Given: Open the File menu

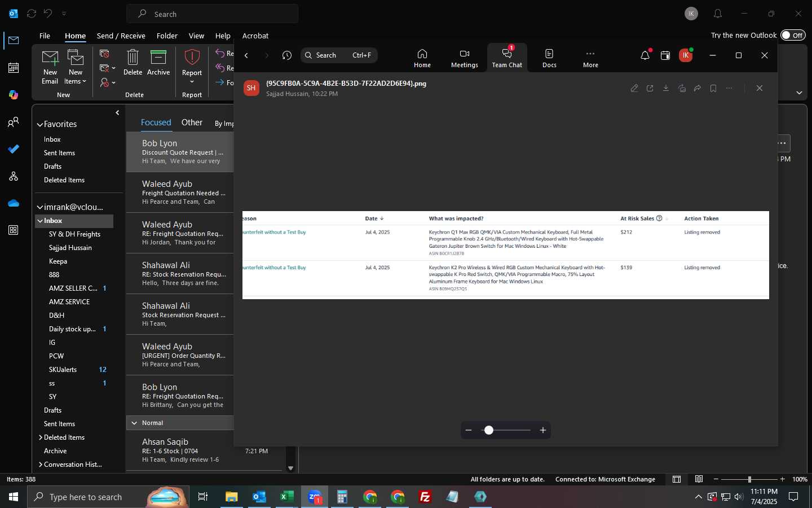Looking at the screenshot, I should coord(45,36).
